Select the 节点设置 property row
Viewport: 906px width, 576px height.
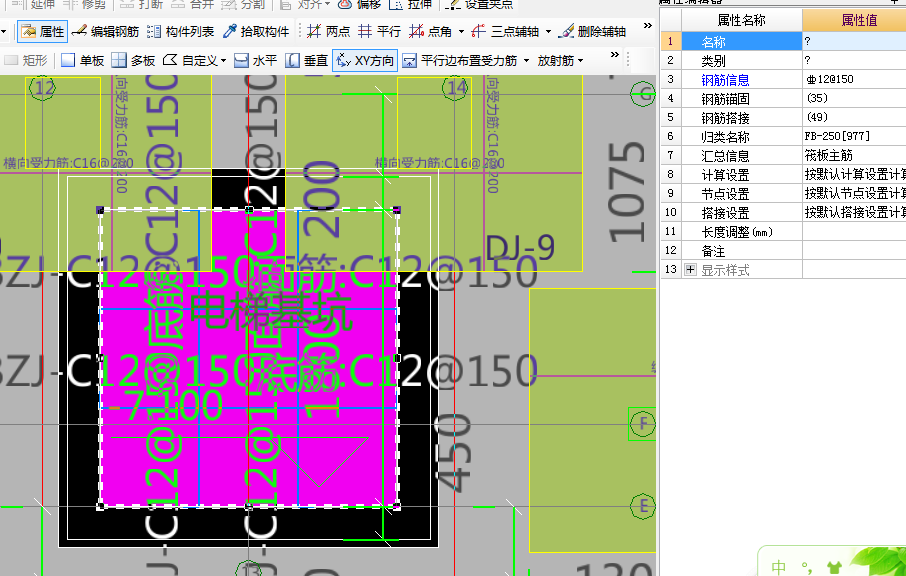click(x=742, y=194)
